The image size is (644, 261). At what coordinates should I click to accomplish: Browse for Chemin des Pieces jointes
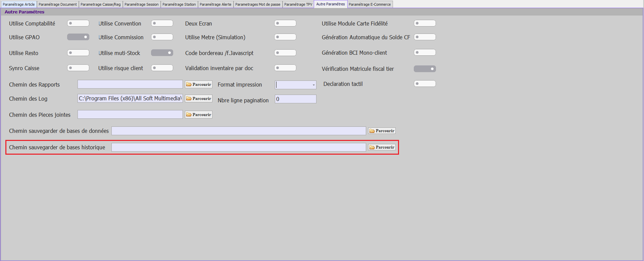tap(199, 115)
